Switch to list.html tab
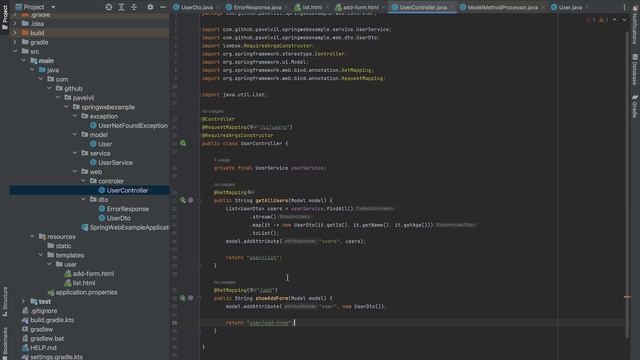Viewport: 640px width, 360px height. point(312,7)
